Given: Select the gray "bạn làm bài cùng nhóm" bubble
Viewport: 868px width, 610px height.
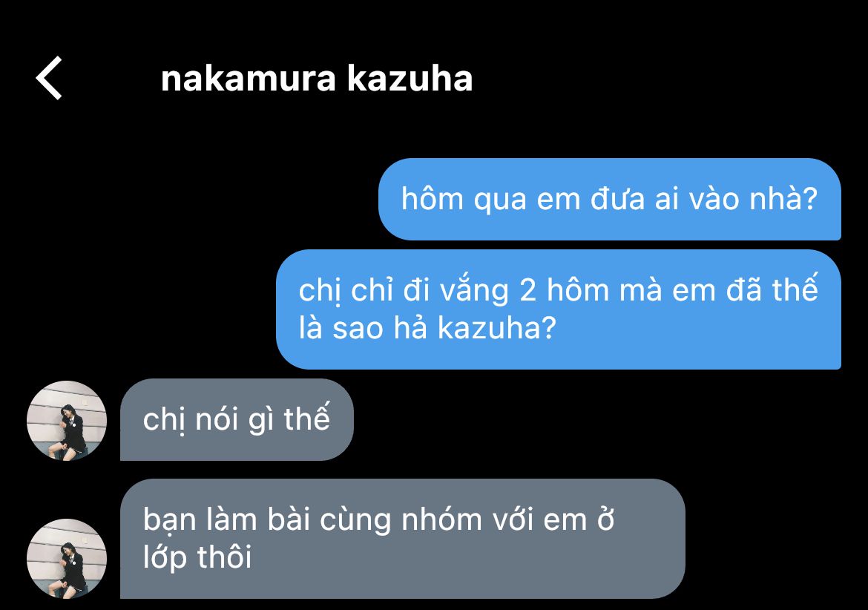Looking at the screenshot, I should click(x=402, y=539).
